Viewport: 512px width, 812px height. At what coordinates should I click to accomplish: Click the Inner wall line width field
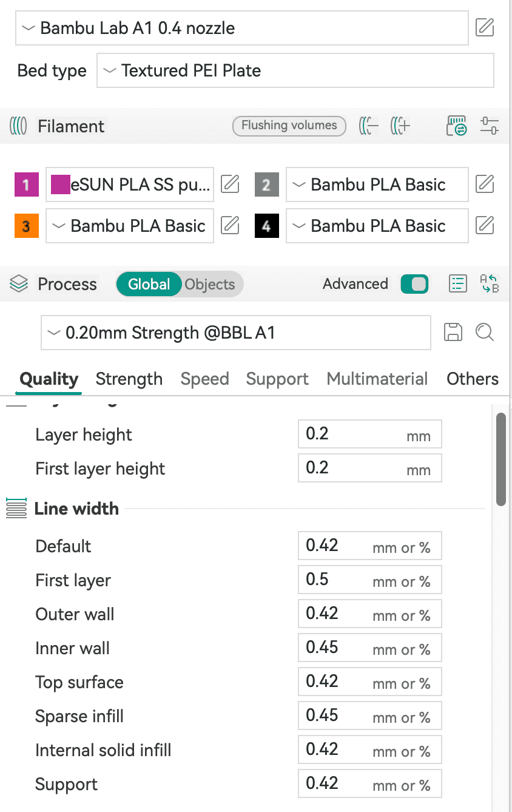click(x=370, y=648)
